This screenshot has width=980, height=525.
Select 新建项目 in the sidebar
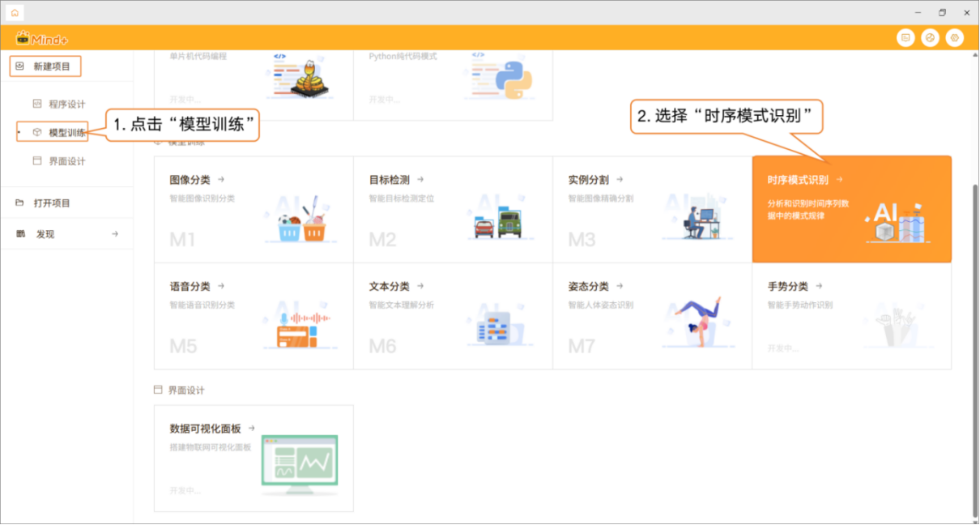point(51,66)
